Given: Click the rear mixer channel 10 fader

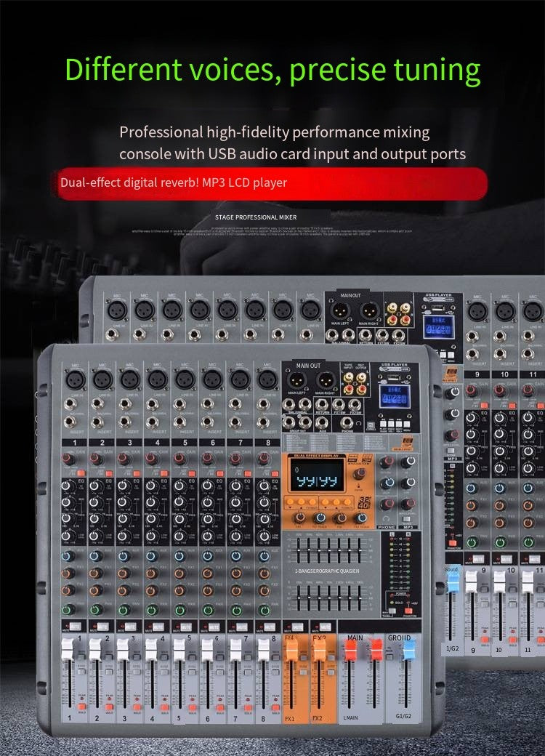Looking at the screenshot, I should coord(499,582).
